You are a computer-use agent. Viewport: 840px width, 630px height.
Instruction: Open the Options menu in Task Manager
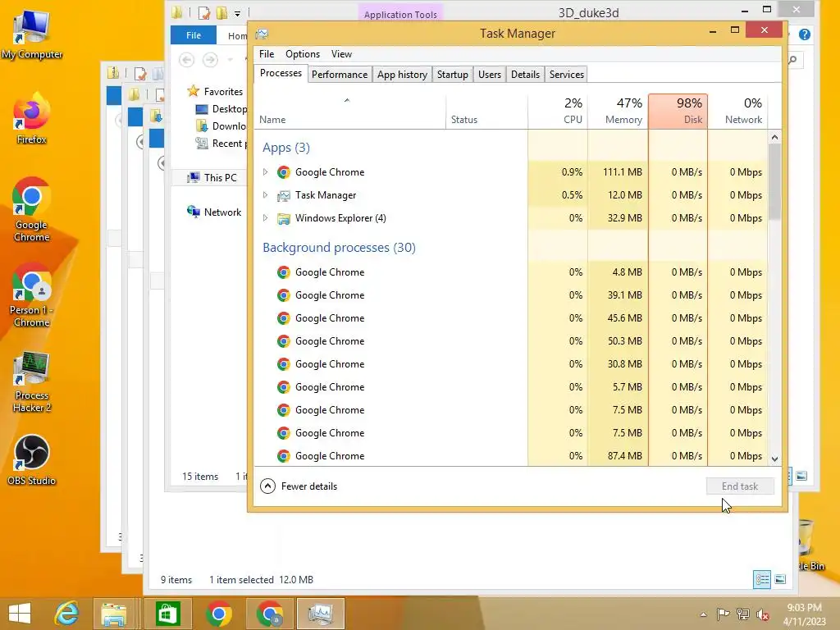click(x=303, y=54)
